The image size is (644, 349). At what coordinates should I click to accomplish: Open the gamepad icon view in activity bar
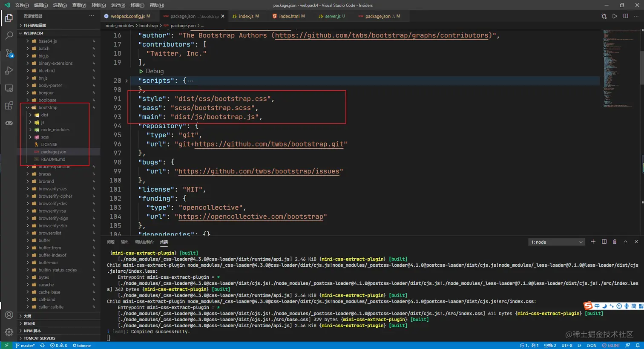click(9, 123)
